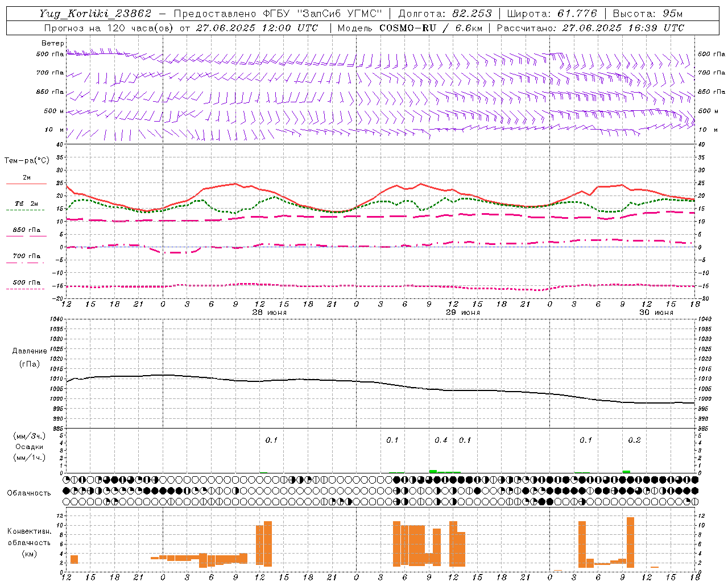Click the 28 июня date label

(270, 313)
